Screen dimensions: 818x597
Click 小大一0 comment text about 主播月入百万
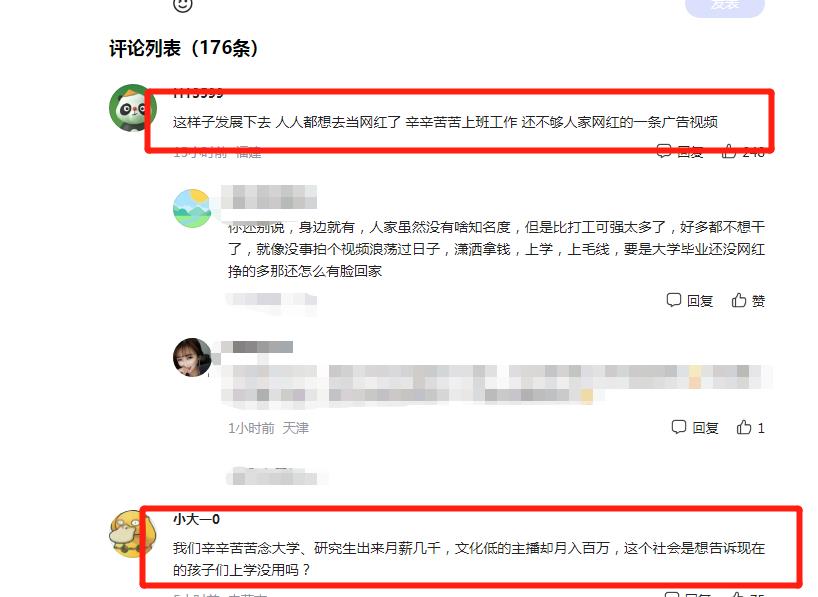(468, 559)
